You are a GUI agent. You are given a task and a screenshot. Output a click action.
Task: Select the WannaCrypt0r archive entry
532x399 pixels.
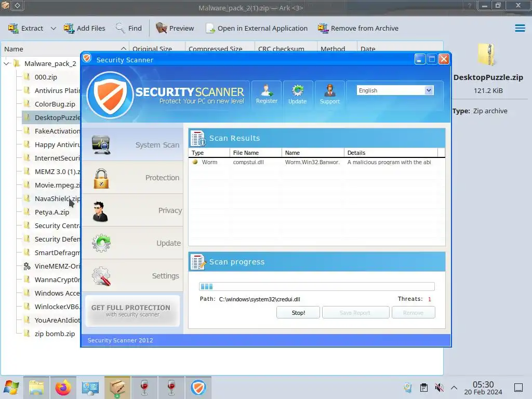click(x=51, y=280)
